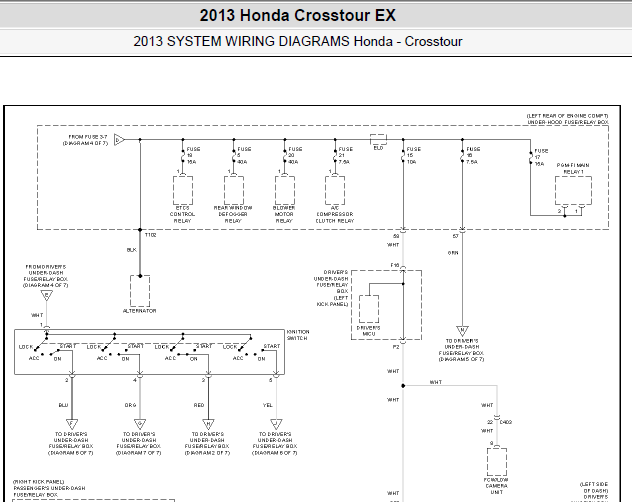Click the DRIVER'S MICU component box

(369, 309)
